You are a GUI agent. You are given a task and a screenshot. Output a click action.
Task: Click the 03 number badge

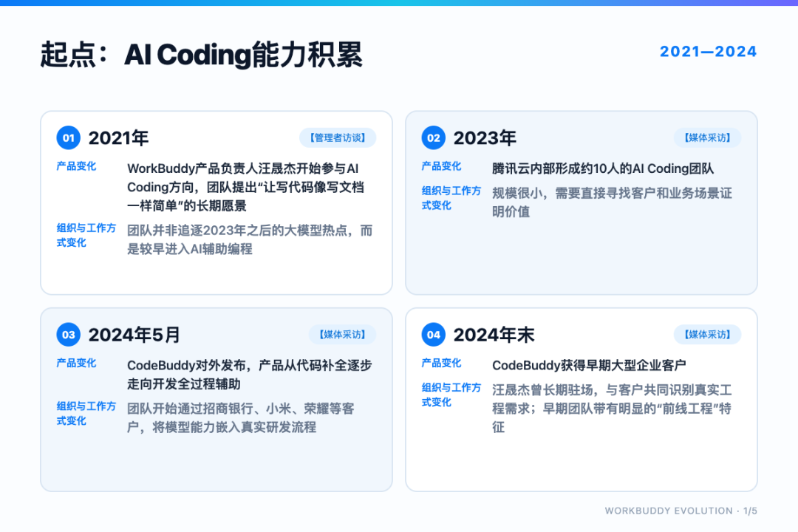coord(68,335)
